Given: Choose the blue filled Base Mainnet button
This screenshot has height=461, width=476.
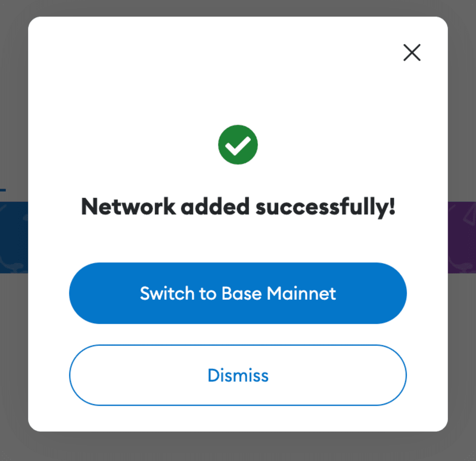Looking at the screenshot, I should (x=238, y=293).
